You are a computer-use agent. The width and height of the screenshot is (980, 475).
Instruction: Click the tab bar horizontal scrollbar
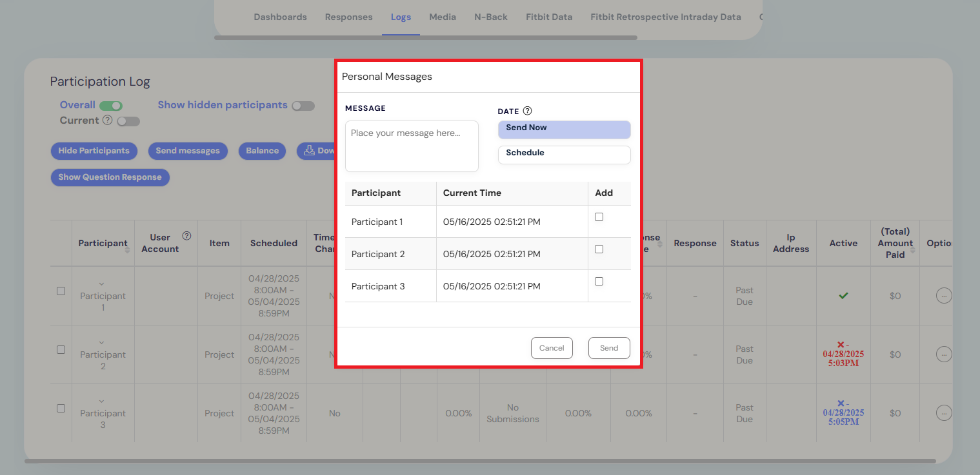(x=426, y=37)
